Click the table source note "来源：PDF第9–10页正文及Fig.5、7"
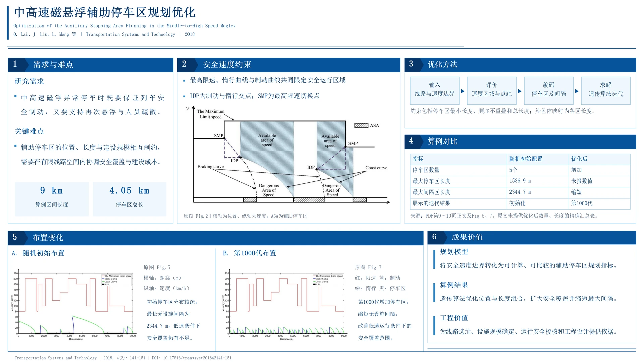The height and width of the screenshot is (362, 644). (x=452, y=216)
